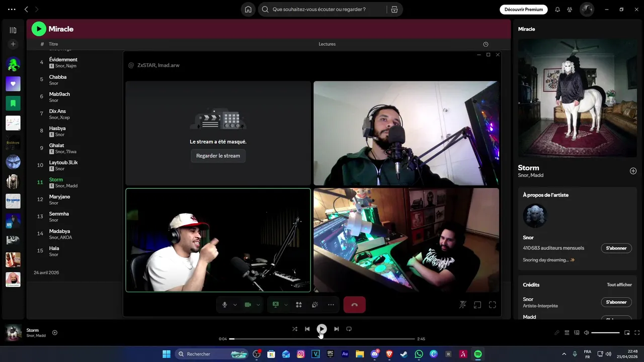Toggle screen share in Discord call
This screenshot has height=362, width=644.
(275, 305)
